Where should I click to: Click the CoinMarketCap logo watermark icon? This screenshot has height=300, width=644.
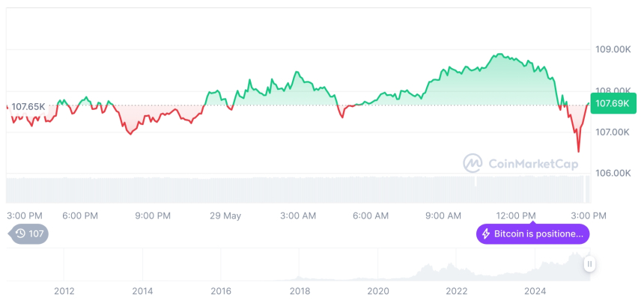pos(473,162)
